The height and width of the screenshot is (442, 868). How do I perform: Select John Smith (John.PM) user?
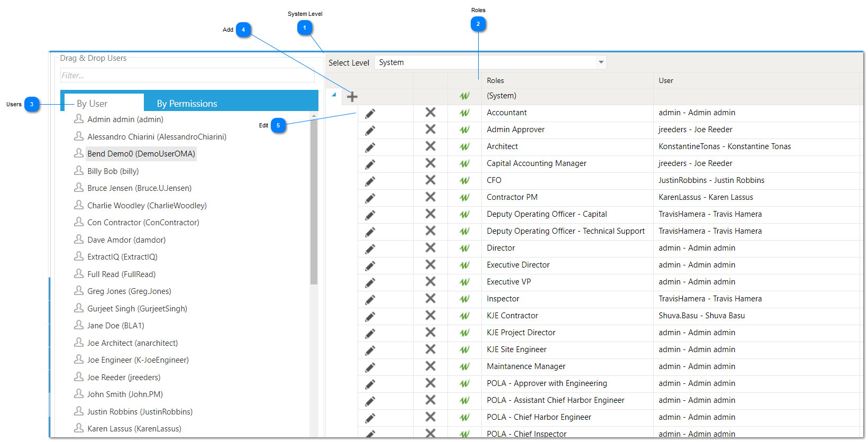coord(125,394)
